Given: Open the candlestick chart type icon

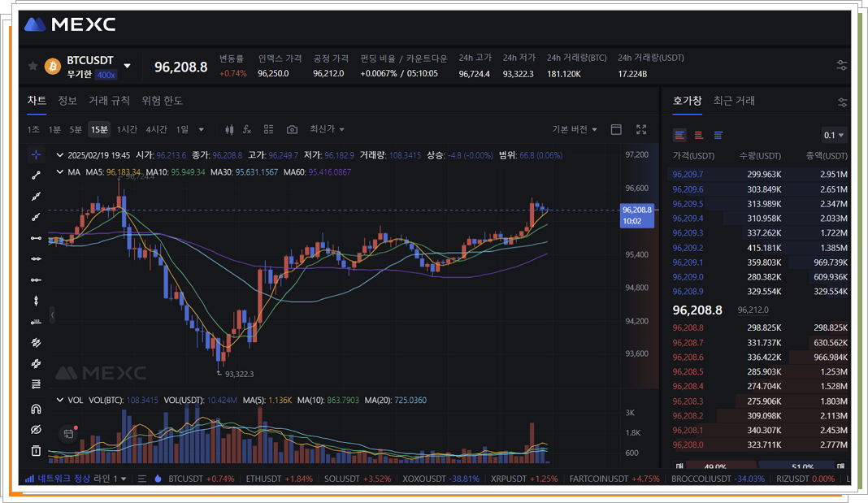Looking at the screenshot, I should pyautogui.click(x=229, y=129).
